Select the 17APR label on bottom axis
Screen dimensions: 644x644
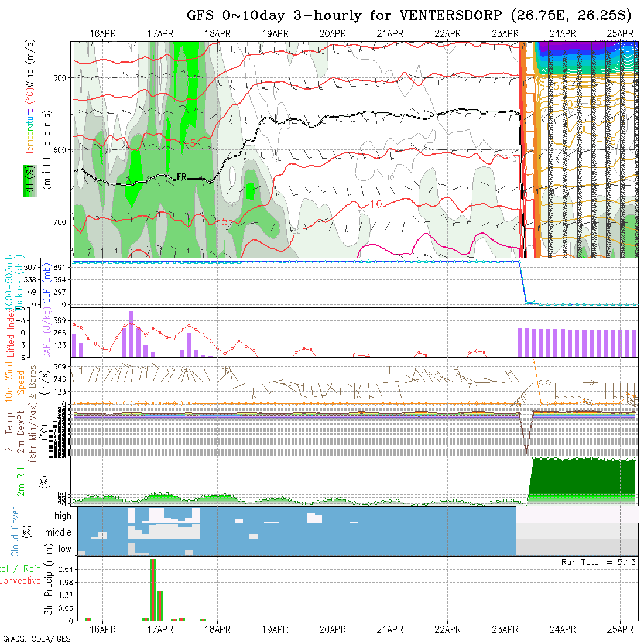(160, 629)
